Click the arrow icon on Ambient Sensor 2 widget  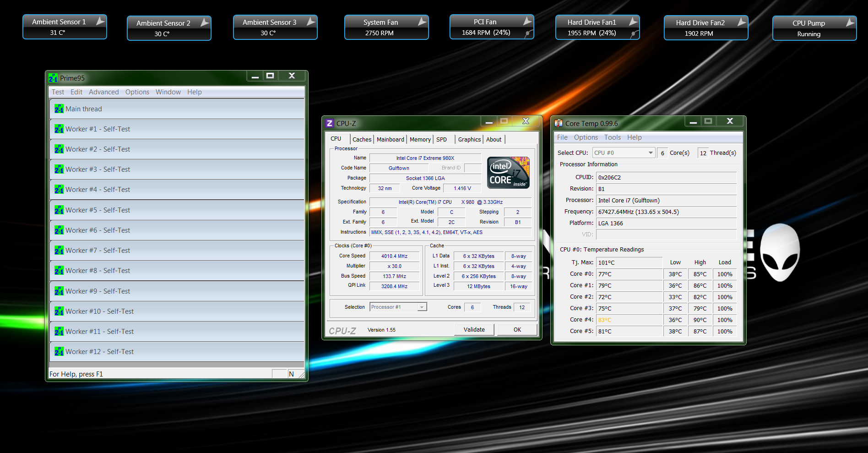point(205,22)
